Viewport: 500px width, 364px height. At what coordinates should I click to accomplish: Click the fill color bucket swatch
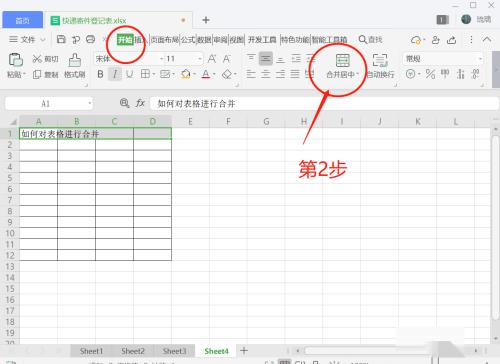[x=185, y=74]
